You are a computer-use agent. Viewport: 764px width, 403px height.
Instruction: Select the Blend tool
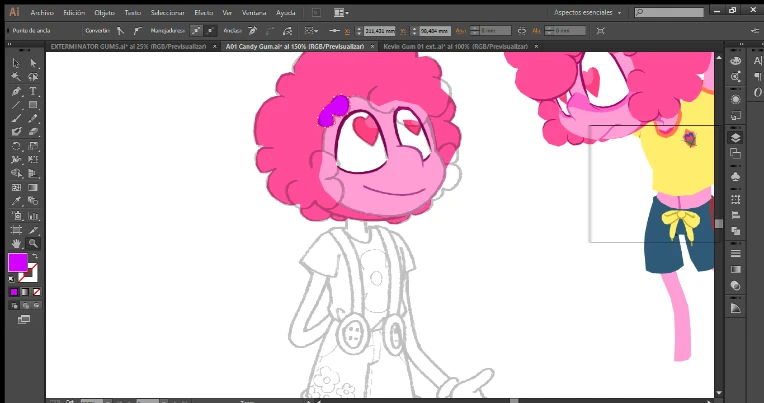33,201
